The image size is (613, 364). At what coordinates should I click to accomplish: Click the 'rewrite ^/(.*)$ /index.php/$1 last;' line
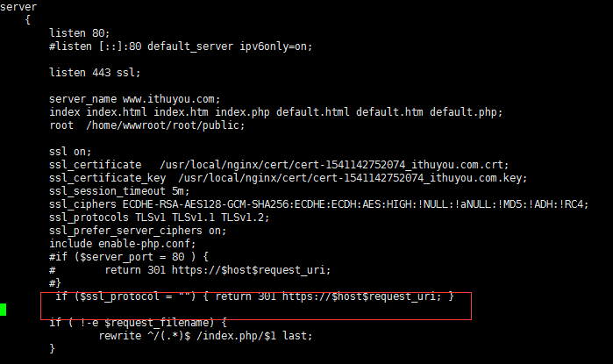(x=205, y=336)
